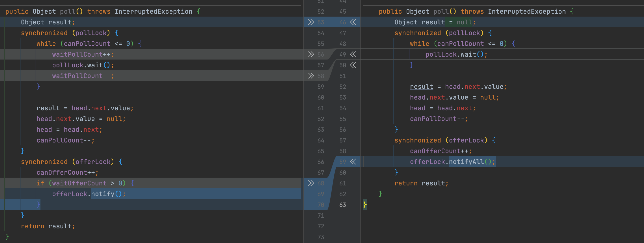
Task: Accept right change arrow at line 46
Action: [353, 22]
